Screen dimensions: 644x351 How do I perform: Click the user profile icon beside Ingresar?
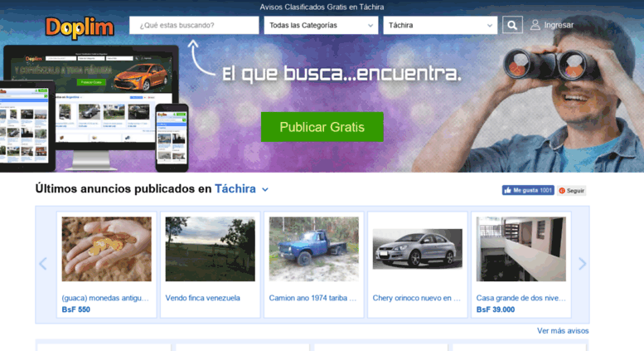tap(535, 25)
